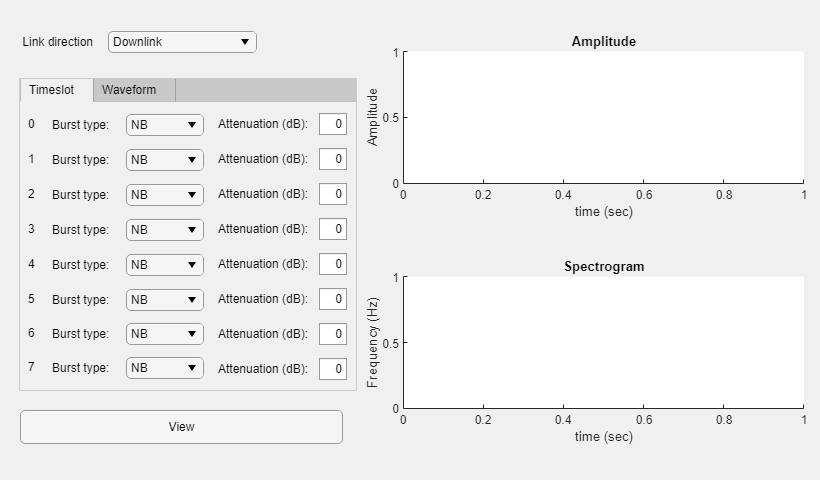
Task: Click inside the Amplitude plot area
Action: click(603, 118)
